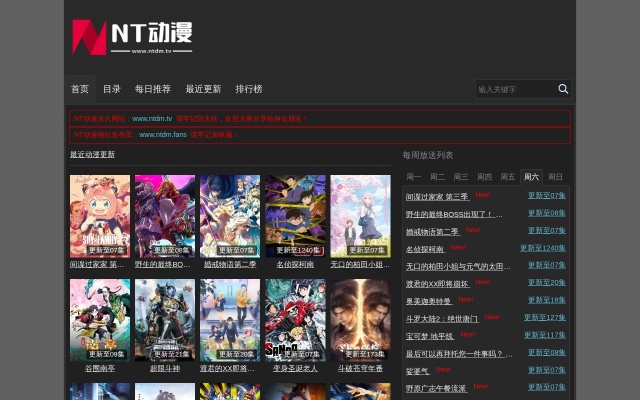
Task: Click the NT动漫 site logo
Action: pos(131,38)
